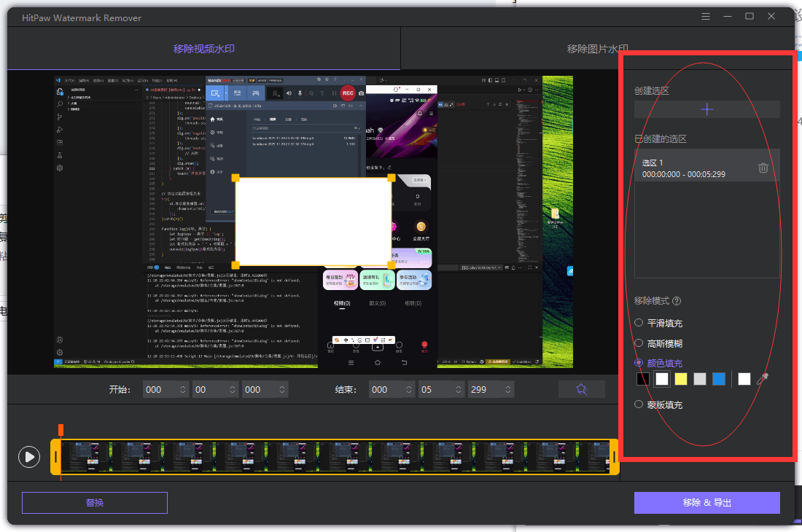Click the stepper on the end milliseconds field
Screen dimensions: 802x532
(509, 390)
